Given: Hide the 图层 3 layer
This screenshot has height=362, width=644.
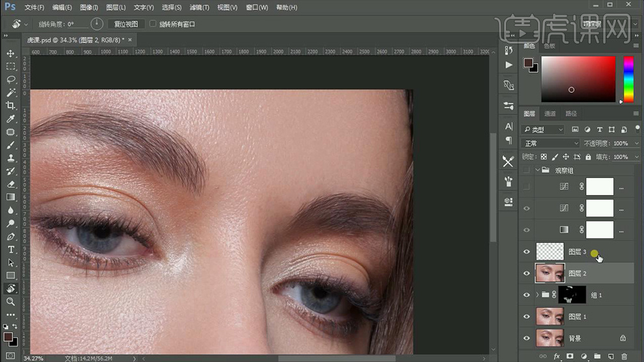Looking at the screenshot, I should pos(527,252).
